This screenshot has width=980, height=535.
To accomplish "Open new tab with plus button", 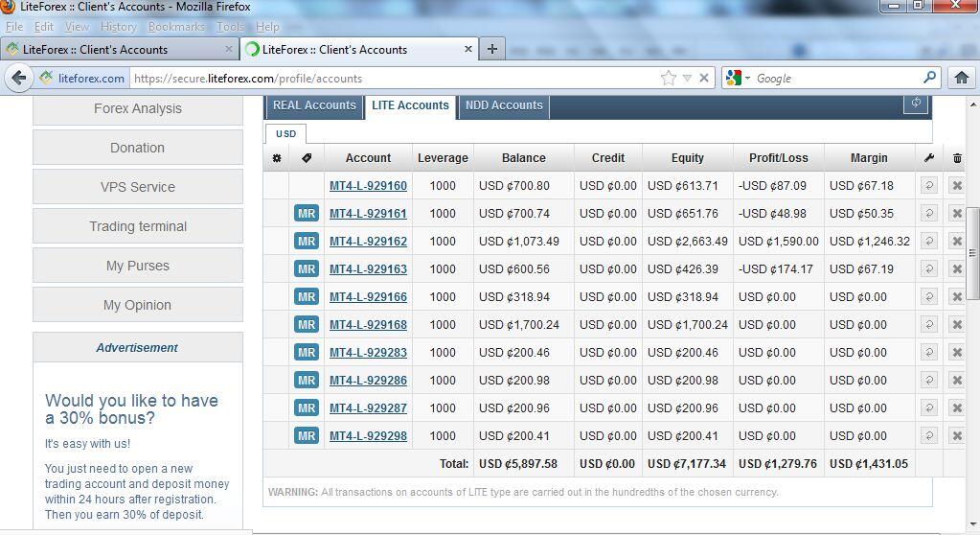I will 491,49.
